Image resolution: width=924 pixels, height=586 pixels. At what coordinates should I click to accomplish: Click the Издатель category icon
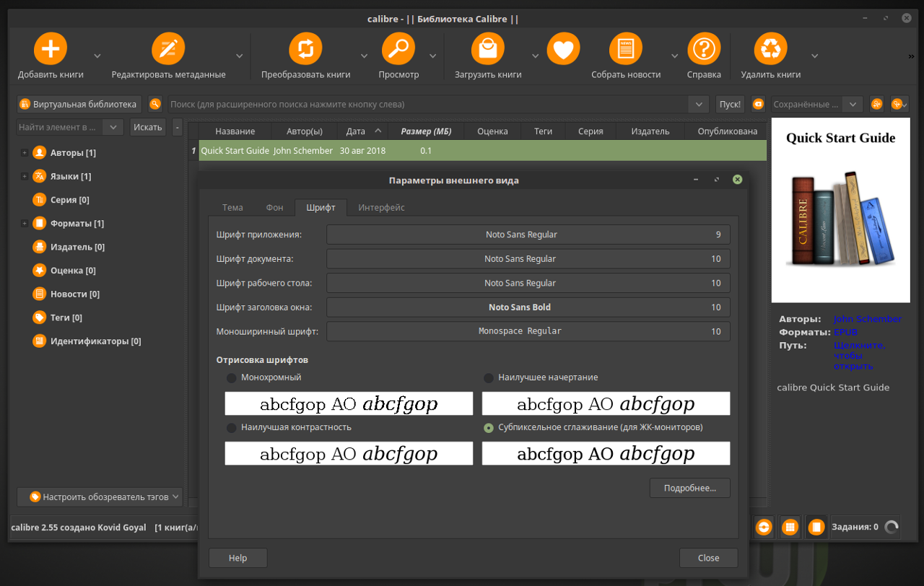pyautogui.click(x=39, y=247)
